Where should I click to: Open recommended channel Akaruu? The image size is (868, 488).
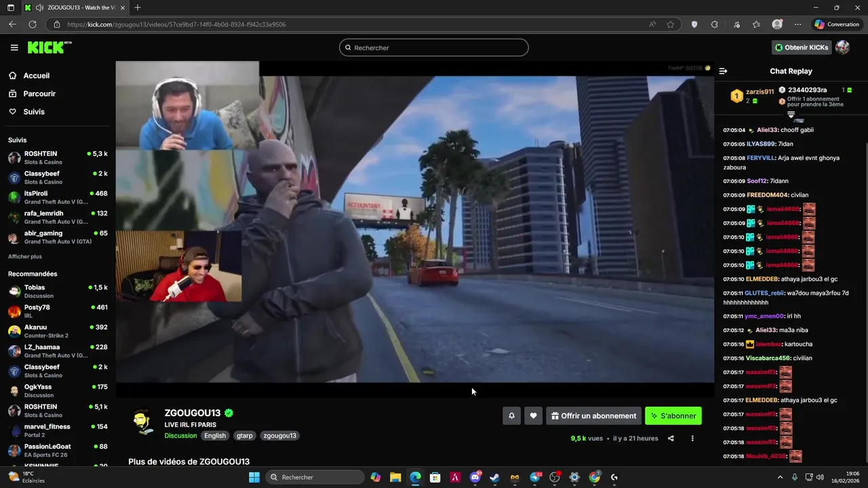[x=58, y=331]
